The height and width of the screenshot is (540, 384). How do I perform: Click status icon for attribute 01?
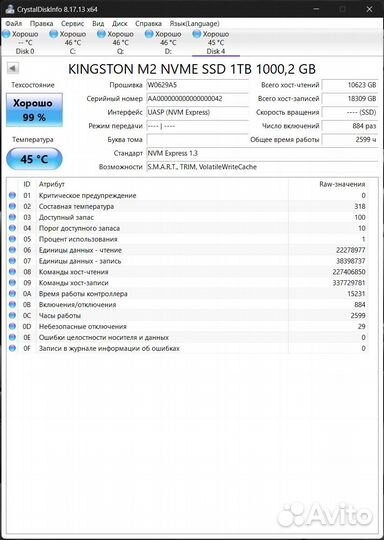12,195
